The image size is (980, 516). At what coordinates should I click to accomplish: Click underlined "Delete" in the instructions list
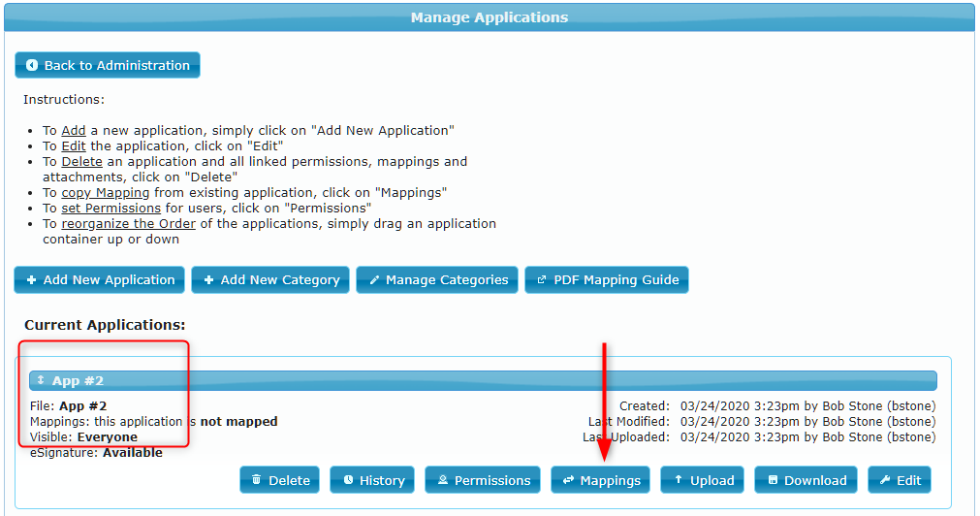click(81, 162)
